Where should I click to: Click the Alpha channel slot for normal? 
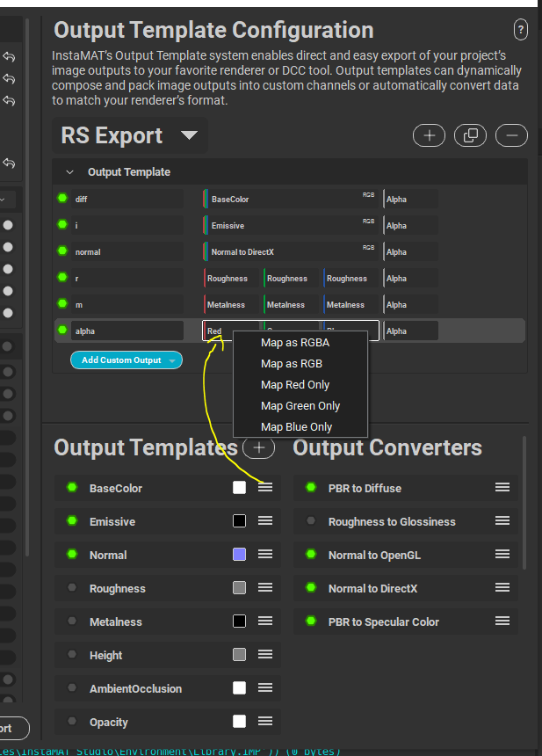409,252
